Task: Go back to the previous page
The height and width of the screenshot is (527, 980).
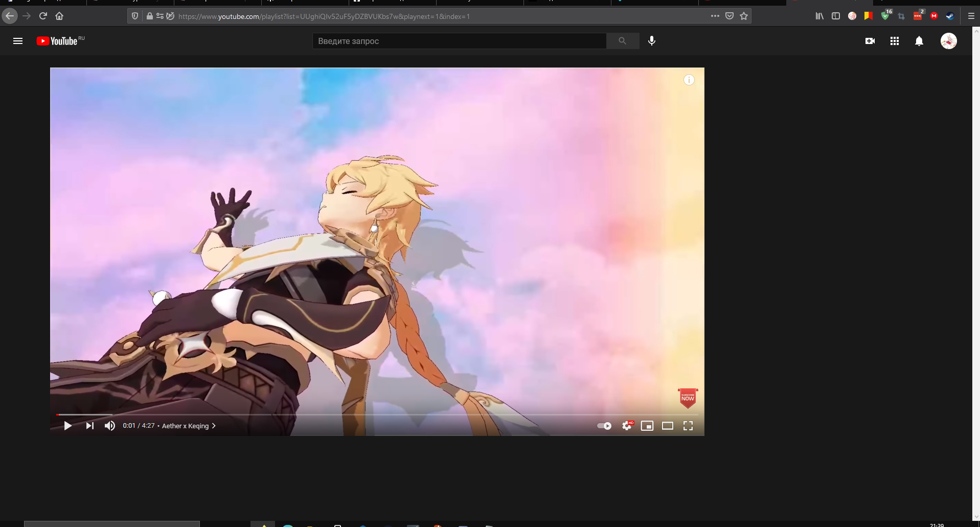Action: coord(10,16)
